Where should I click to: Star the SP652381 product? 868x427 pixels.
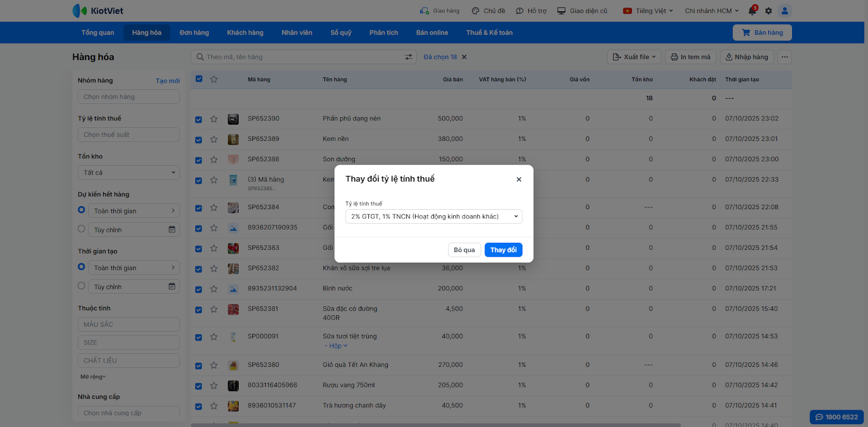tap(214, 309)
